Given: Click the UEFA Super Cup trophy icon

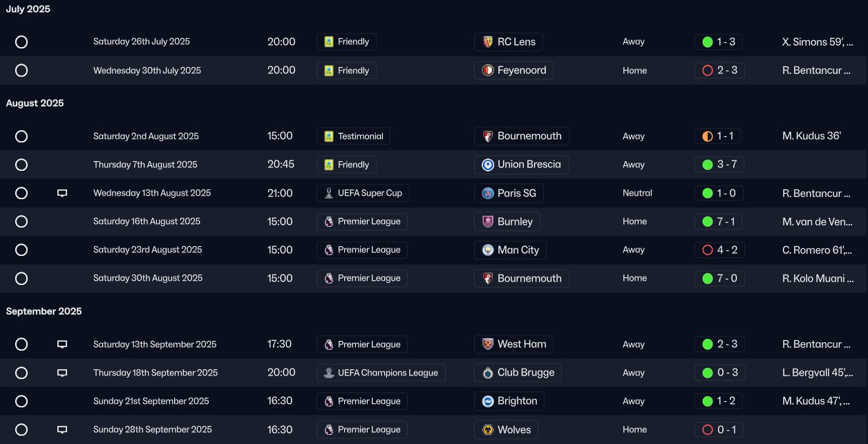Looking at the screenshot, I should [329, 194].
